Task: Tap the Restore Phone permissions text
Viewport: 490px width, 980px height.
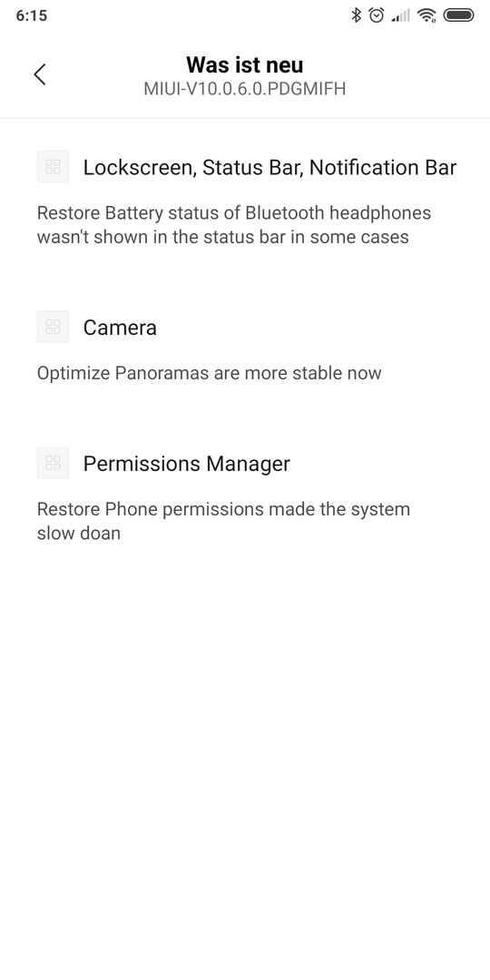Action: 224,521
